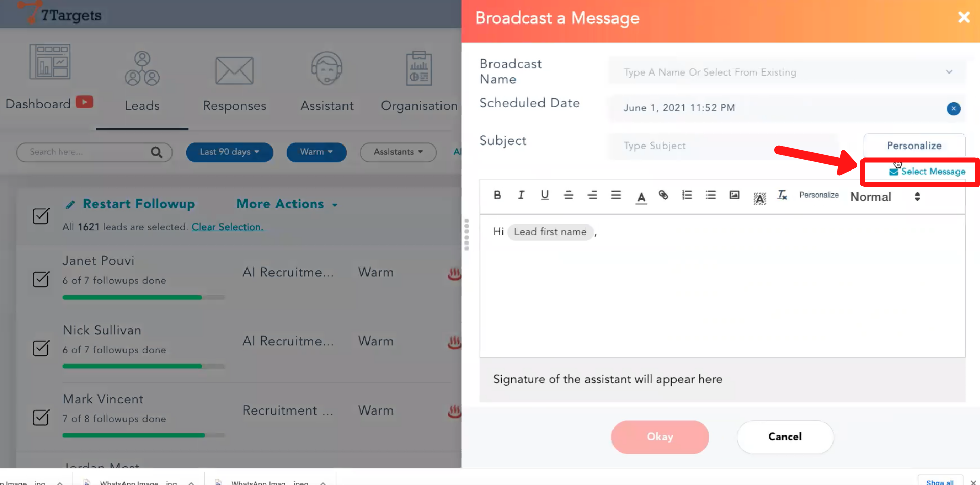Open the Last 90 days filter

pos(229,152)
